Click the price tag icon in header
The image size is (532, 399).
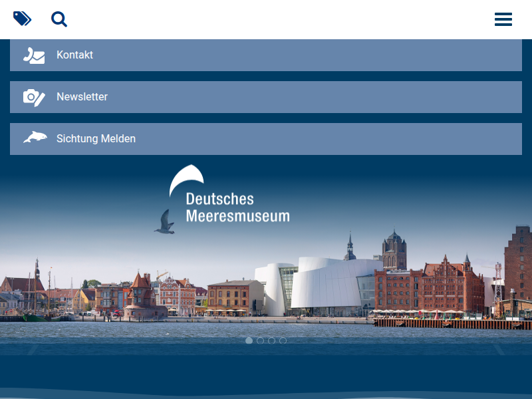click(22, 19)
